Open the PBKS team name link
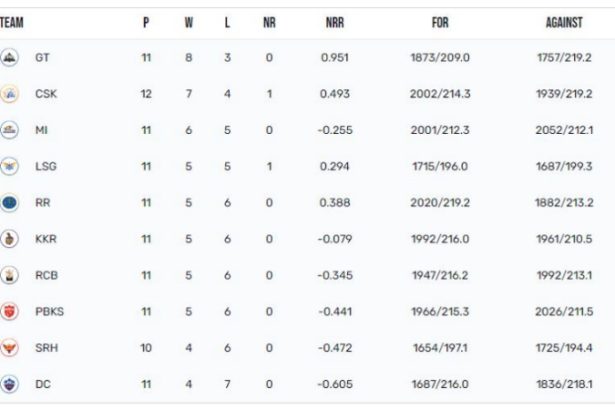615x410 pixels. [x=49, y=312]
